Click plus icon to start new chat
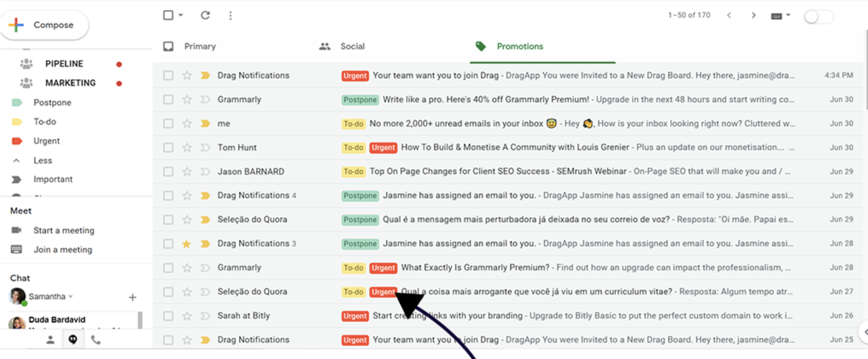Viewport: 868px width, 359px height. (132, 297)
